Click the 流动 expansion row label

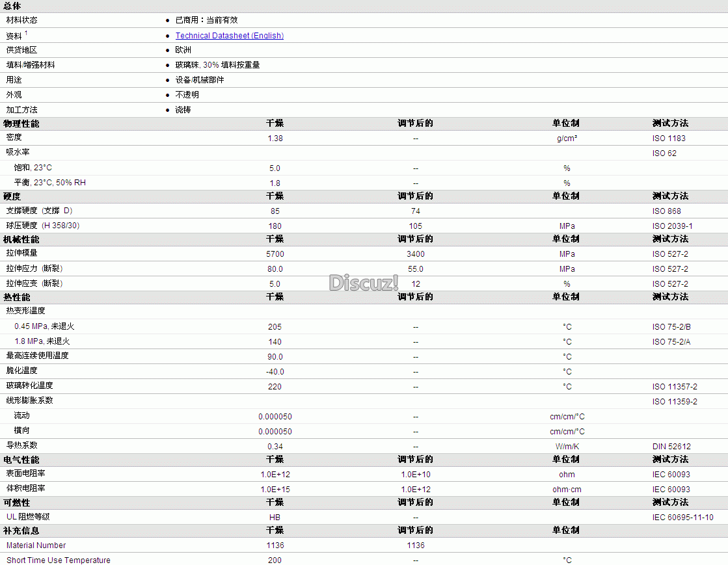(x=22, y=415)
